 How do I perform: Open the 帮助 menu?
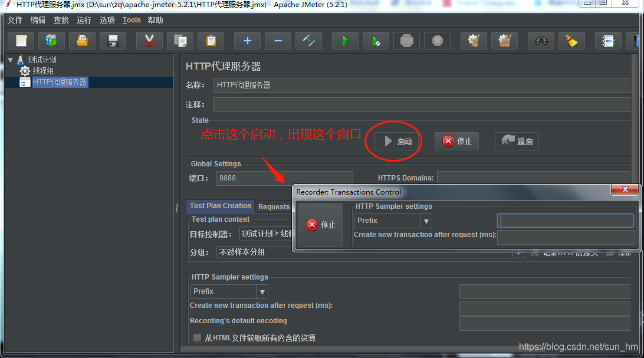click(155, 20)
